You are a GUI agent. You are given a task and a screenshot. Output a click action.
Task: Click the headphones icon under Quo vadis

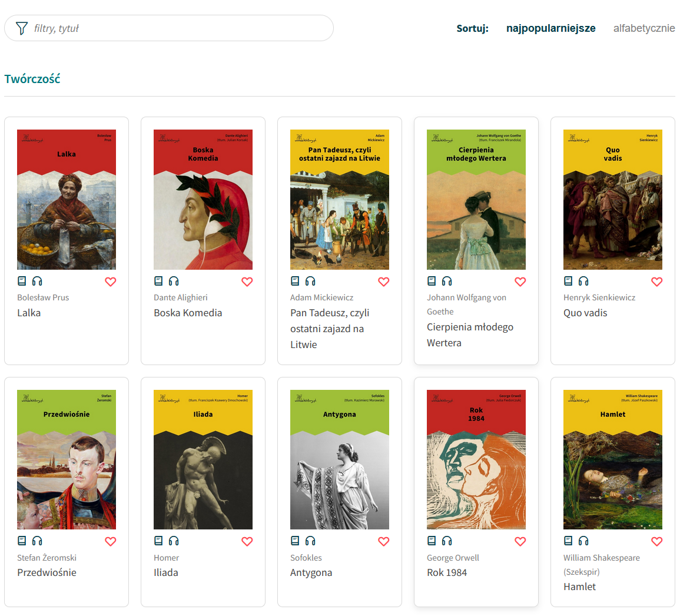click(x=583, y=281)
